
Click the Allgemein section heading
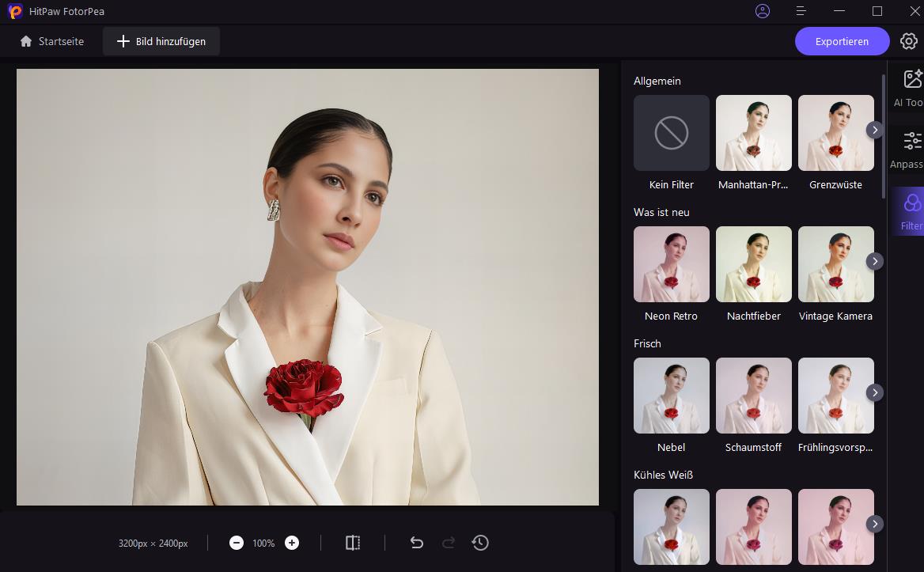click(657, 81)
